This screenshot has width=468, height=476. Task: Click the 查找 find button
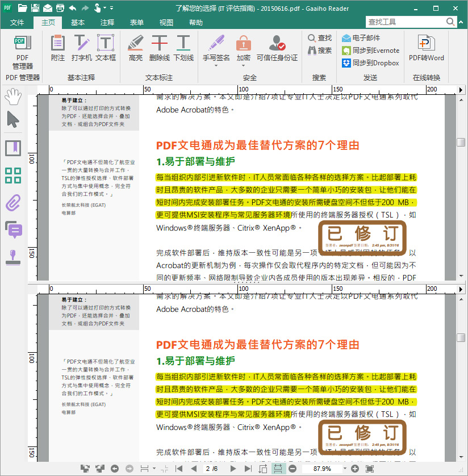coord(320,38)
